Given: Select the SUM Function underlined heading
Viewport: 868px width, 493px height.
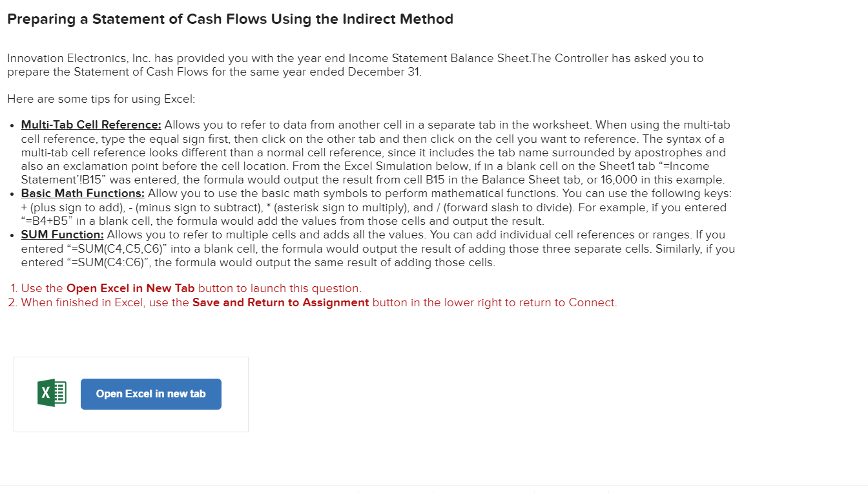Looking at the screenshot, I should [x=61, y=235].
